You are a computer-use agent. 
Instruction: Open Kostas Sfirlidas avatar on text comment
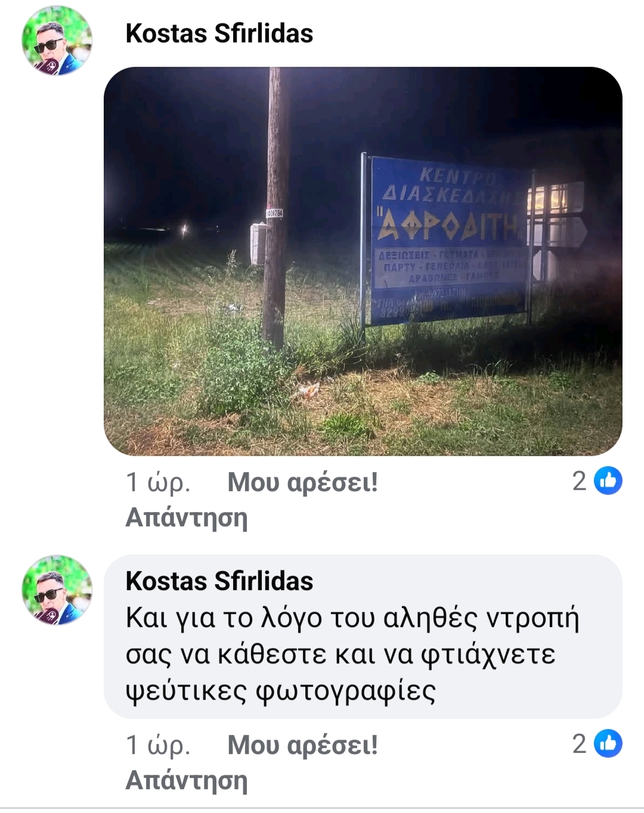(57, 589)
